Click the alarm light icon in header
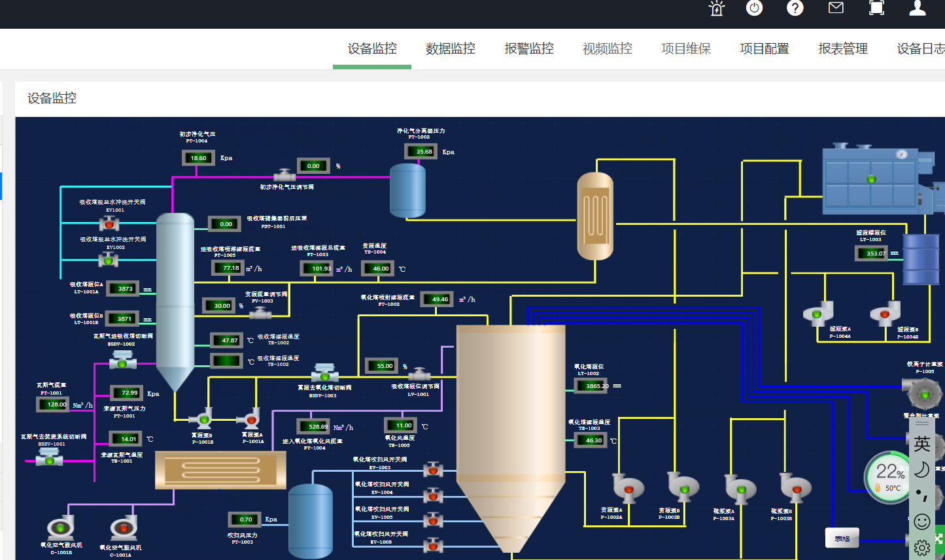This screenshot has width=945, height=560. click(x=717, y=8)
